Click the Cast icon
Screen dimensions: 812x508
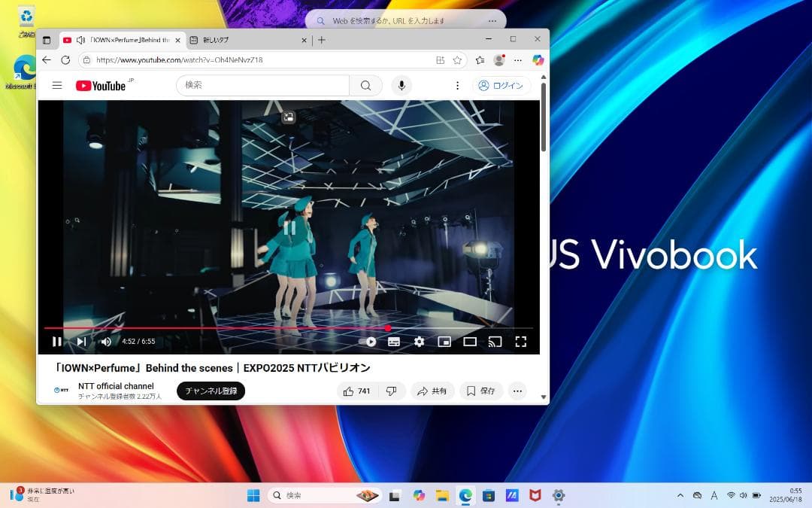coord(495,341)
